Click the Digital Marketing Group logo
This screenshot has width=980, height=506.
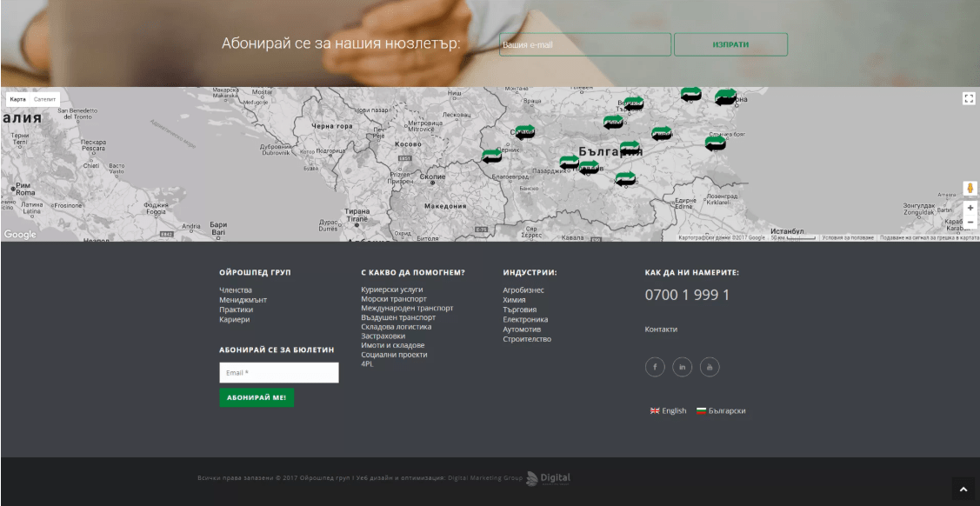(548, 478)
